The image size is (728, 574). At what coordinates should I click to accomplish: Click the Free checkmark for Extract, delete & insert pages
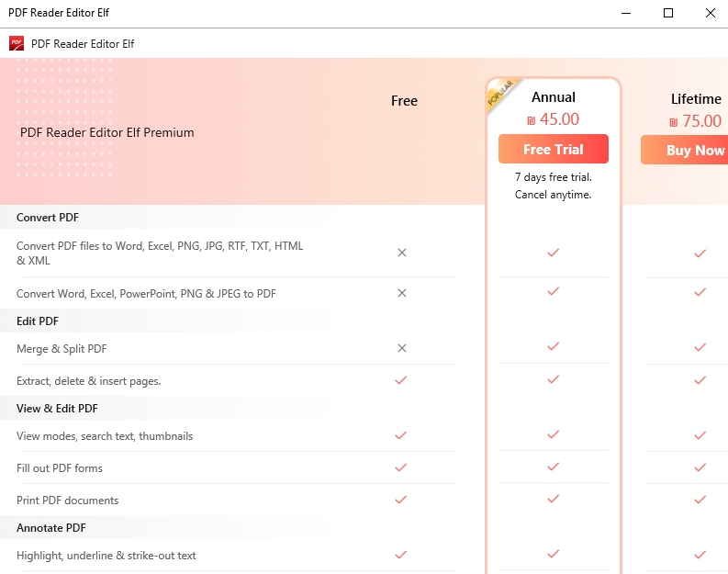[400, 379]
